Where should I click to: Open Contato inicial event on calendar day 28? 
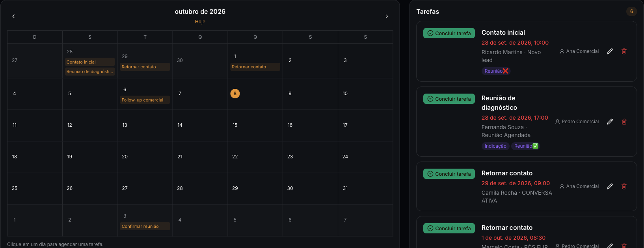90,62
